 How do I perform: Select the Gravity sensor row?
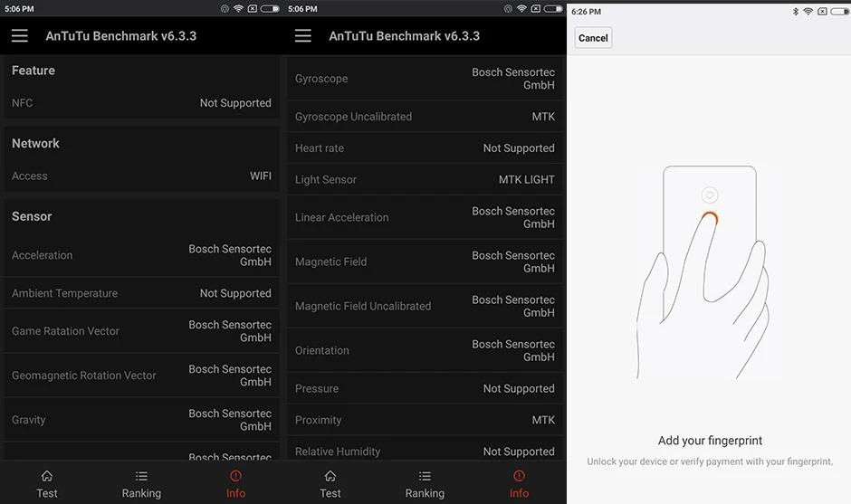(141, 420)
